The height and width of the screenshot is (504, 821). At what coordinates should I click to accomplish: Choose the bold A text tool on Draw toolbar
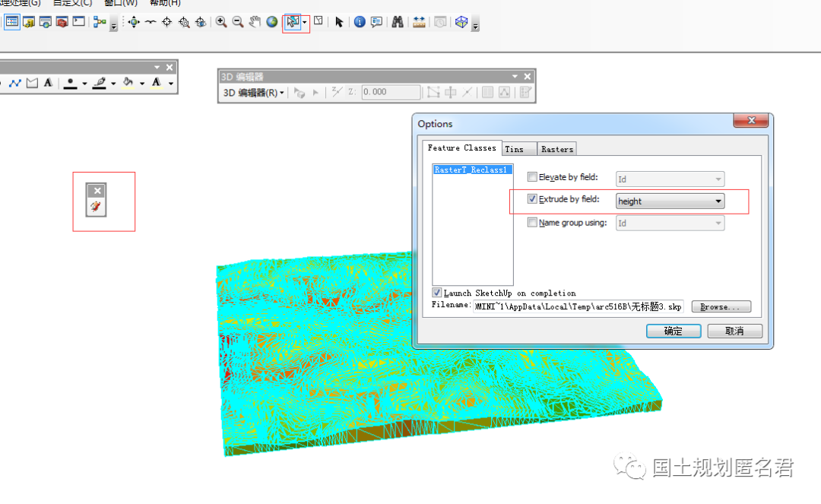[48, 83]
